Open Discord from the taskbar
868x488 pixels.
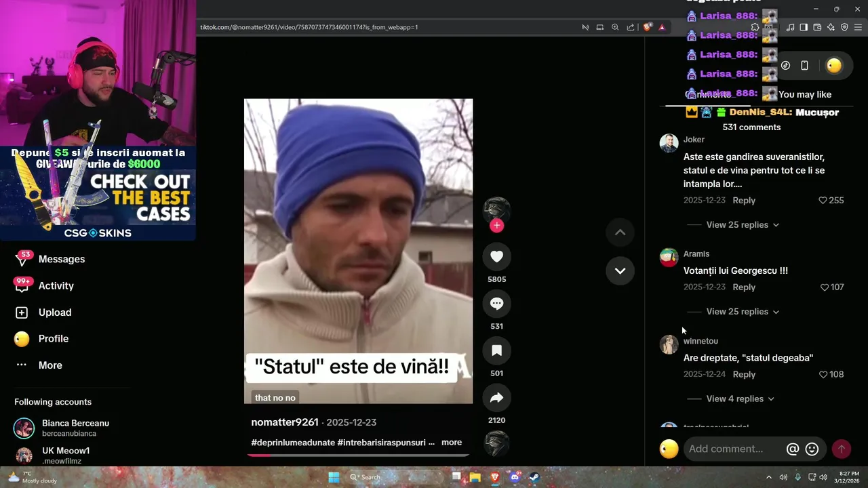(514, 477)
